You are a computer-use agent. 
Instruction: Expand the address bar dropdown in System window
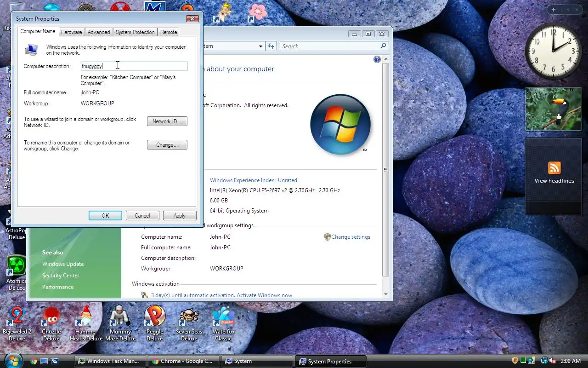click(260, 46)
